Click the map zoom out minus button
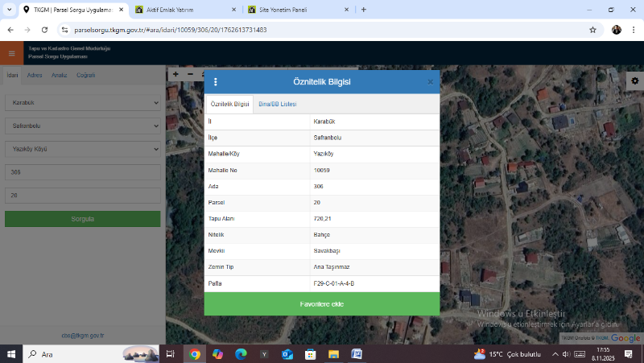This screenshot has height=363, width=644. pos(191,74)
